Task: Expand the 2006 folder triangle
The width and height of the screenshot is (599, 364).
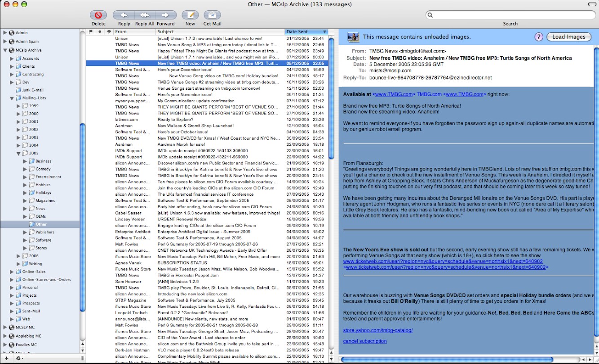Action: point(18,256)
